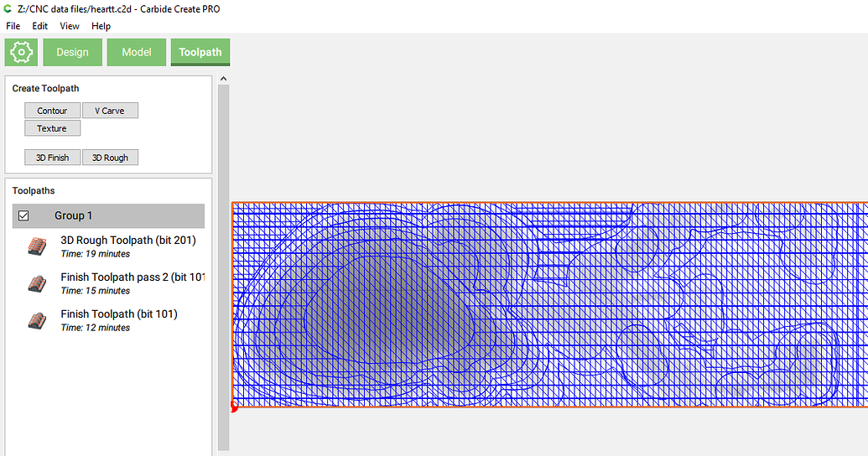
Task: Click the Finish Toolpath (bit 101) icon
Action: [x=37, y=320]
